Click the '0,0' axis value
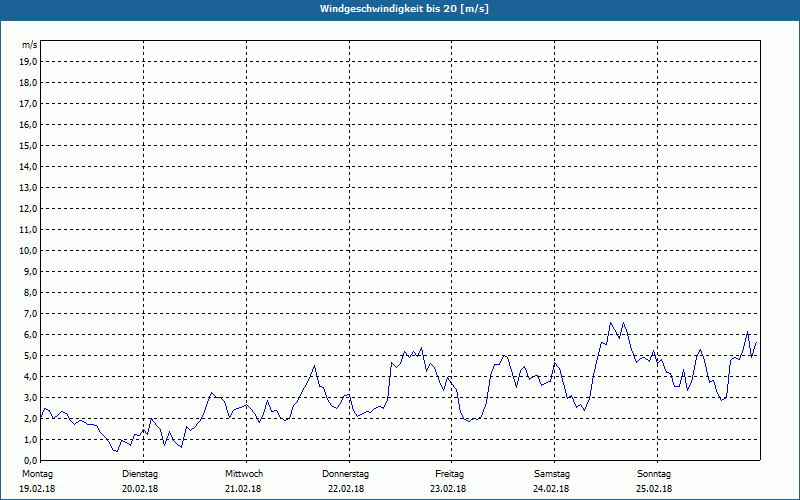 pyautogui.click(x=30, y=461)
